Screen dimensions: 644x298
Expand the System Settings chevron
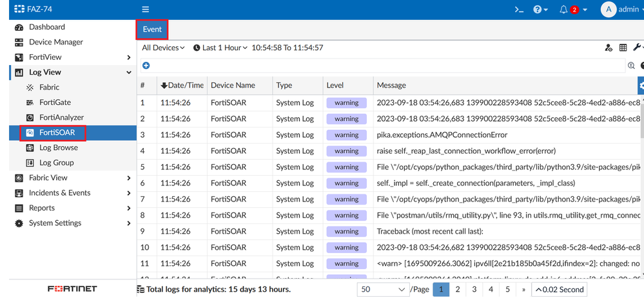[x=129, y=223]
